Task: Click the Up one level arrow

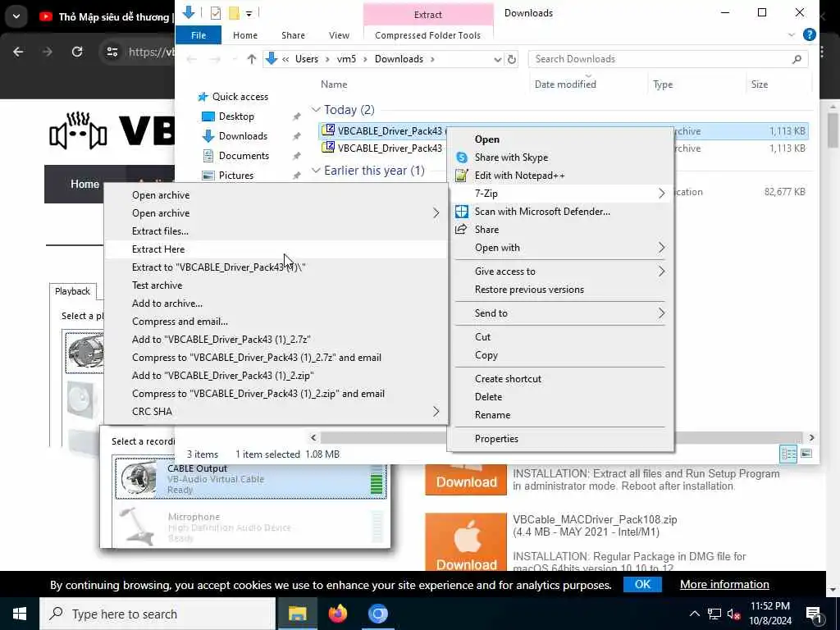Action: click(x=251, y=59)
